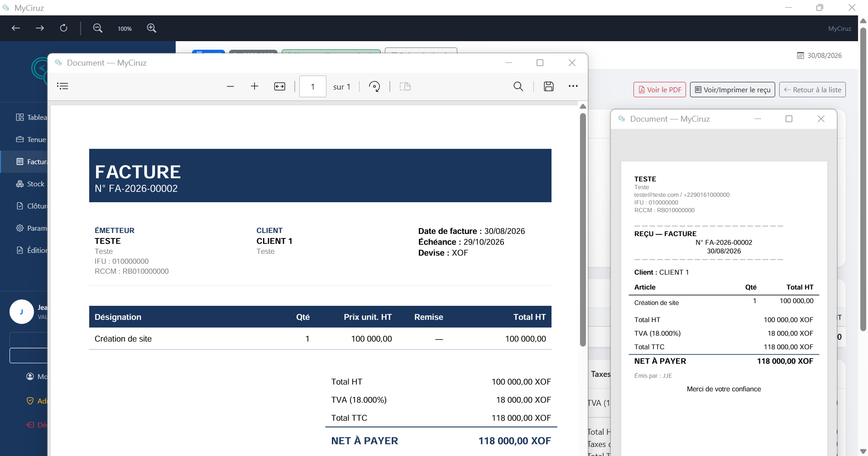The image size is (868, 456).
Task: Open Paramètres in the sidebar
Action: coord(31,228)
